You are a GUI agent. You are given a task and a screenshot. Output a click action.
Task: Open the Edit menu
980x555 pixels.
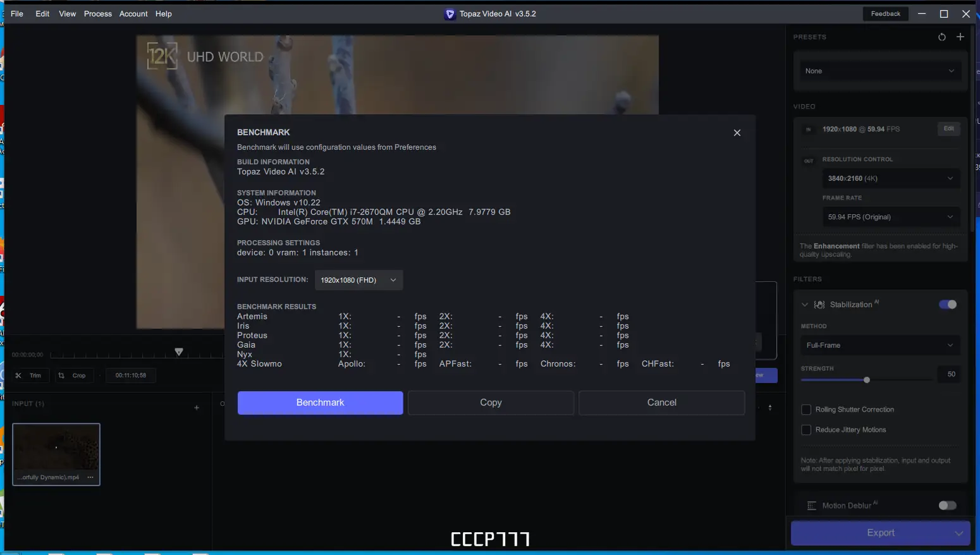coord(42,14)
